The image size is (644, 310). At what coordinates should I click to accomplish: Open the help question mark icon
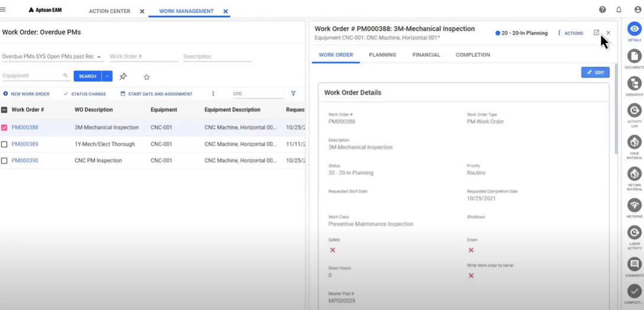click(603, 10)
